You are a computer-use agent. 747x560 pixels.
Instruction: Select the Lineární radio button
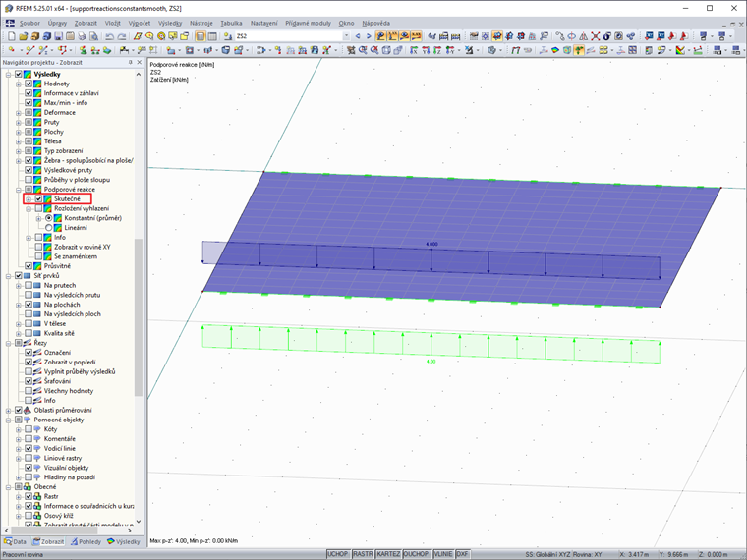[48, 228]
